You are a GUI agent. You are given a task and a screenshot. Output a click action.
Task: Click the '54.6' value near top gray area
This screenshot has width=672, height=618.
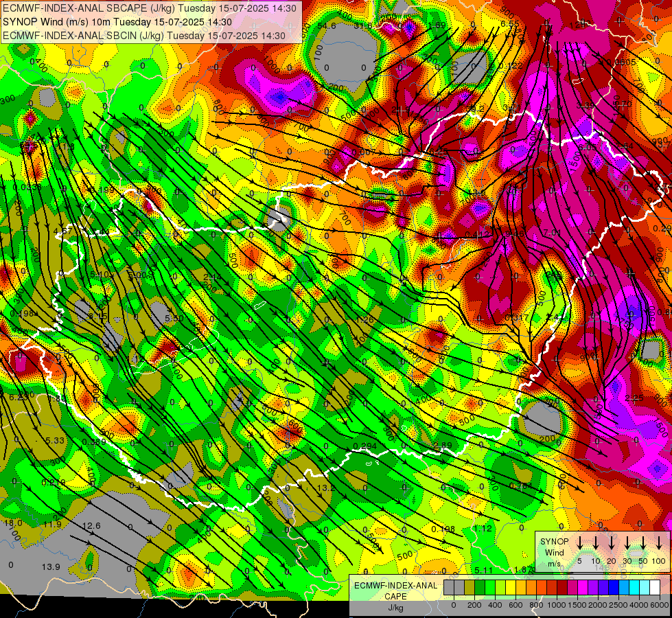click(x=327, y=25)
